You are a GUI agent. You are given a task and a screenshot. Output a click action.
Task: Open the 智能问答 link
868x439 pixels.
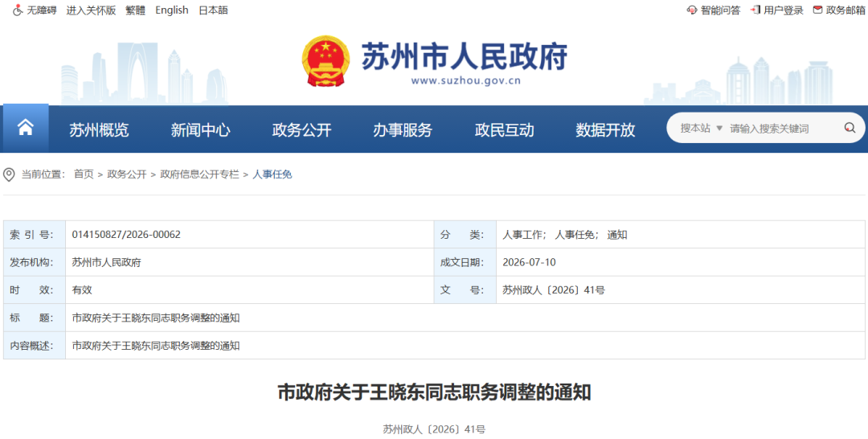720,10
